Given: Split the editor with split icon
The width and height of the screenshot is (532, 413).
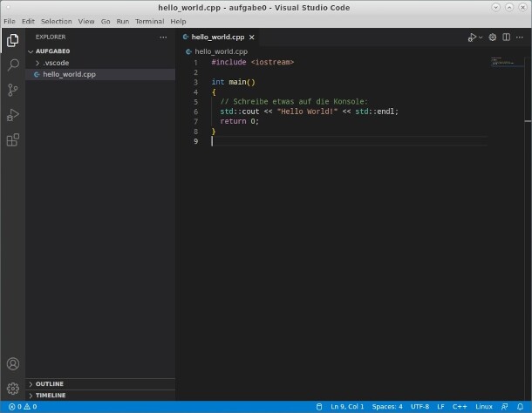Looking at the screenshot, I should click(506, 37).
